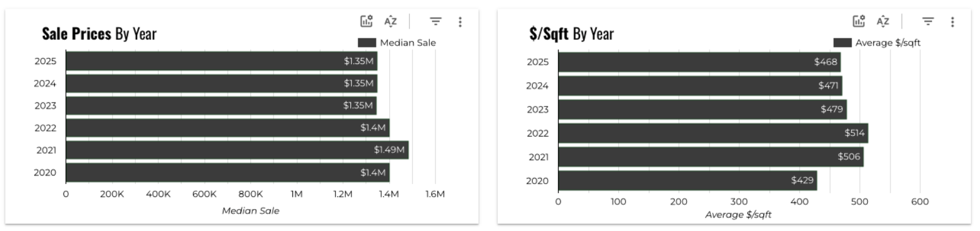
Task: Open the filter icon on $/Sqft chart
Action: (928, 21)
